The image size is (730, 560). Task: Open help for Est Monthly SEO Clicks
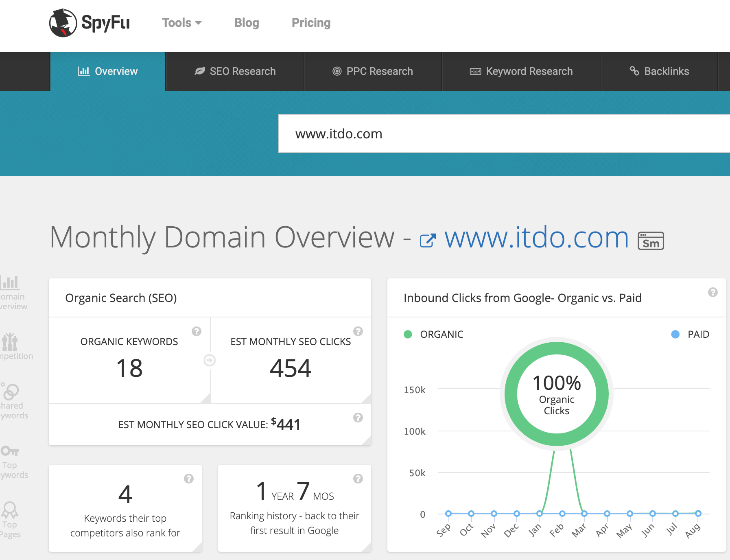point(358,331)
